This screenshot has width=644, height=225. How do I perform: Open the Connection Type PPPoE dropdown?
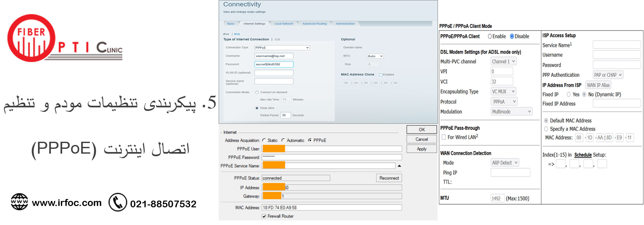click(x=282, y=48)
